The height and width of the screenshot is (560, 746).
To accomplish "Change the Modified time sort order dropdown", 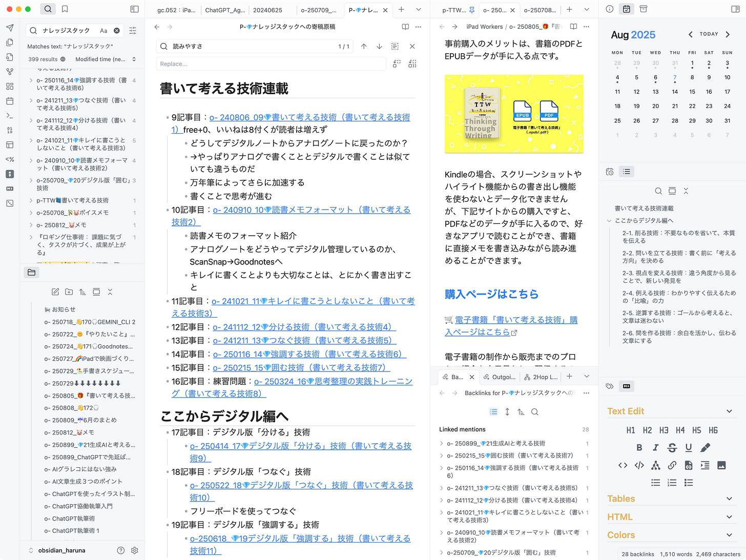I will [x=106, y=59].
